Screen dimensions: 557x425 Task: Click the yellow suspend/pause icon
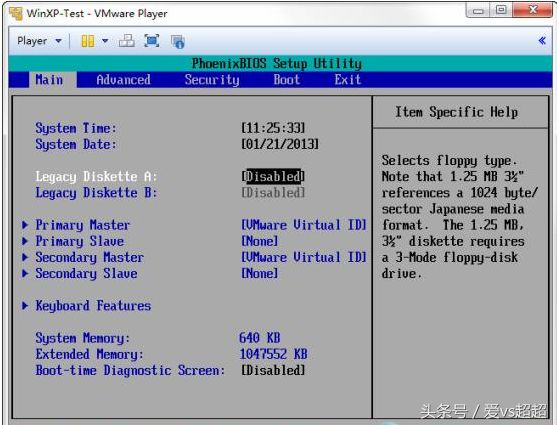tap(88, 41)
